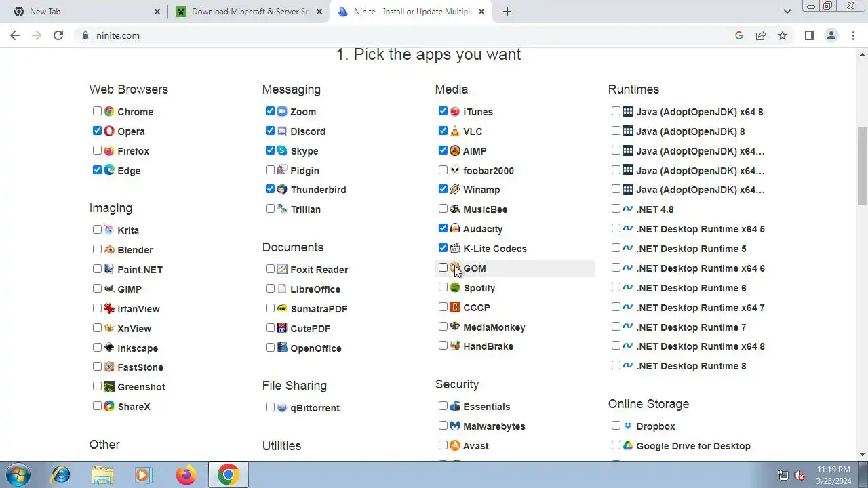The image size is (868, 488).
Task: Go back to previous page
Action: 15,35
